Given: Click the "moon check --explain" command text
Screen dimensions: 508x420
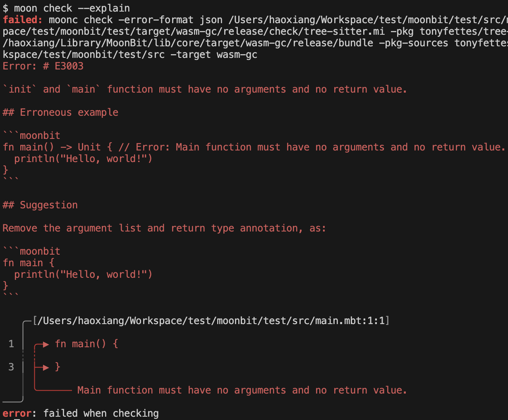Looking at the screenshot, I should [x=72, y=8].
